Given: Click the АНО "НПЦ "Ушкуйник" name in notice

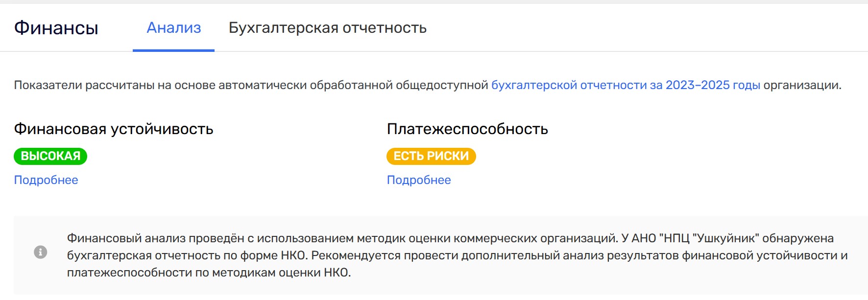Looking at the screenshot, I should point(695,238).
